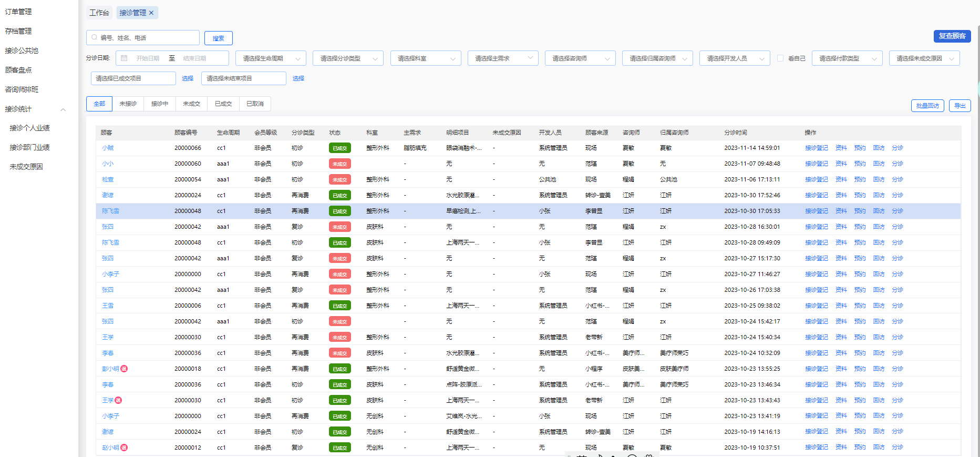Open the 工作台 page tab

click(99, 13)
